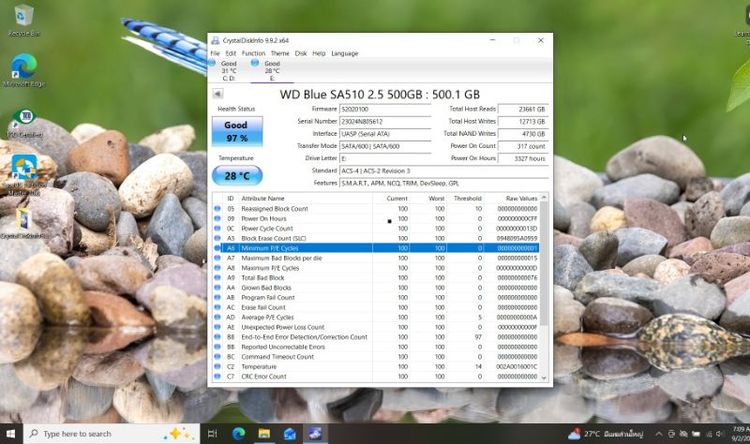Open the Language menu
The height and width of the screenshot is (444, 750).
pyautogui.click(x=344, y=53)
